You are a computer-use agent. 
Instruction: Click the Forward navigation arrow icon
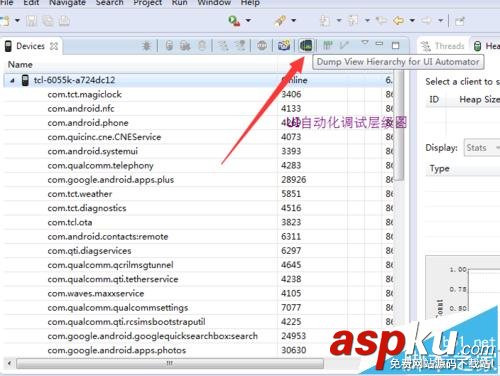coord(426,21)
